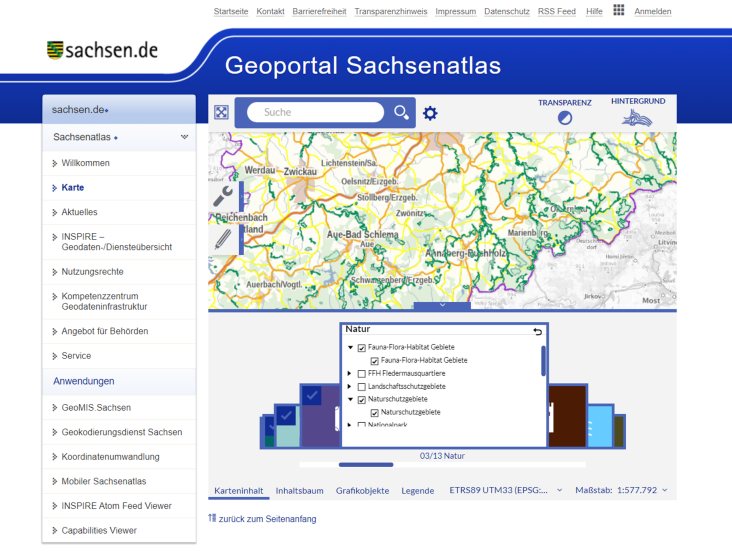Open the Transparenz contrast icon
The height and width of the screenshot is (557, 732).
click(565, 118)
